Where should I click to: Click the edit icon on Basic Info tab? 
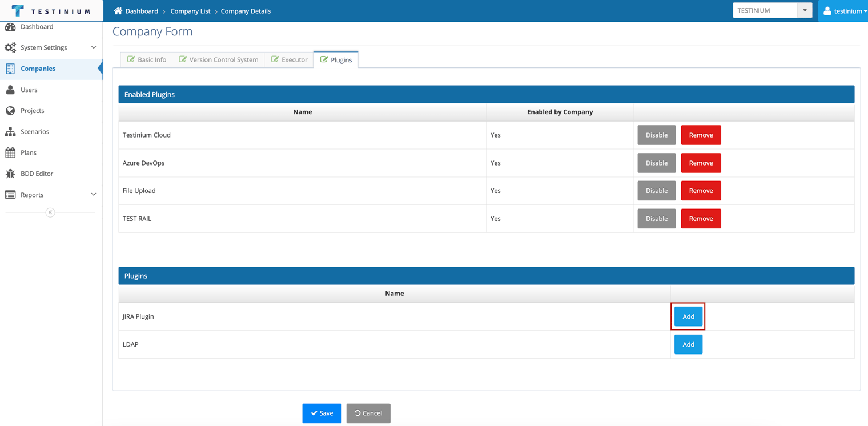tap(131, 59)
